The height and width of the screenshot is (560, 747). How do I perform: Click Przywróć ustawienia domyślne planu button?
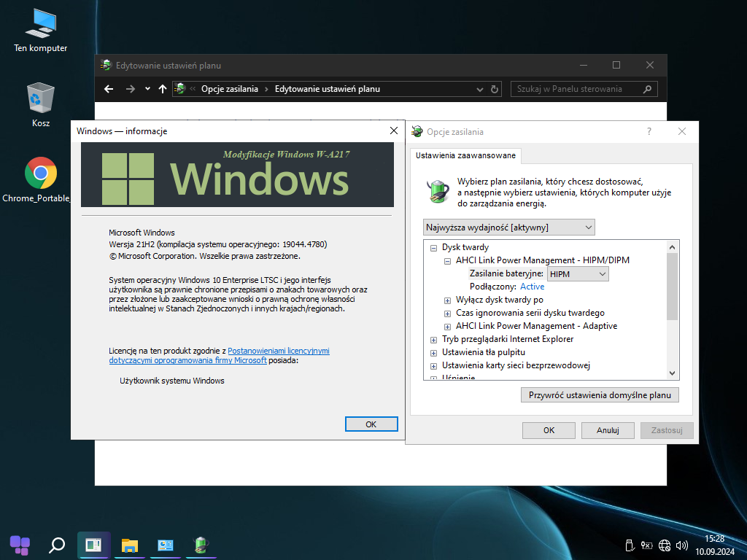[x=600, y=395]
